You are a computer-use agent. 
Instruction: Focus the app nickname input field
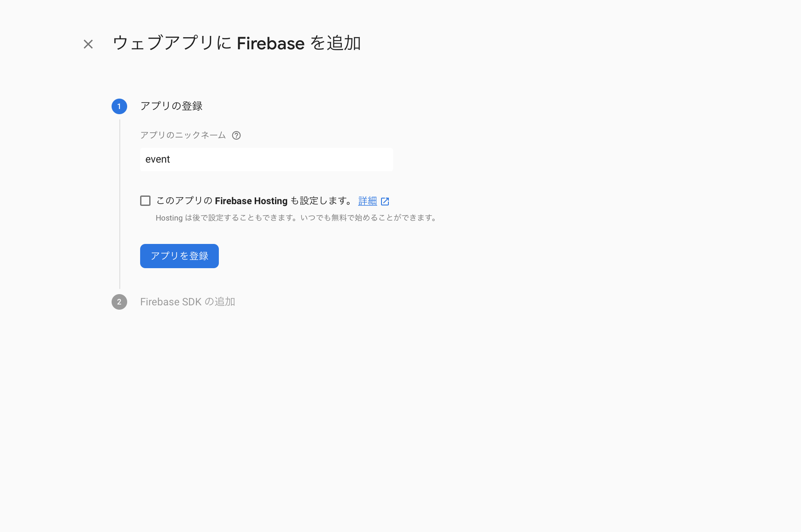pyautogui.click(x=266, y=160)
